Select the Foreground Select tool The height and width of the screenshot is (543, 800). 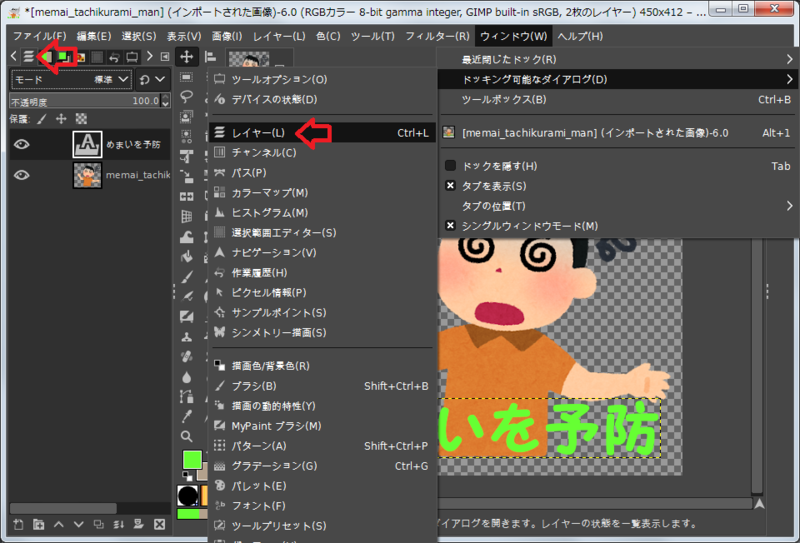[x=186, y=116]
